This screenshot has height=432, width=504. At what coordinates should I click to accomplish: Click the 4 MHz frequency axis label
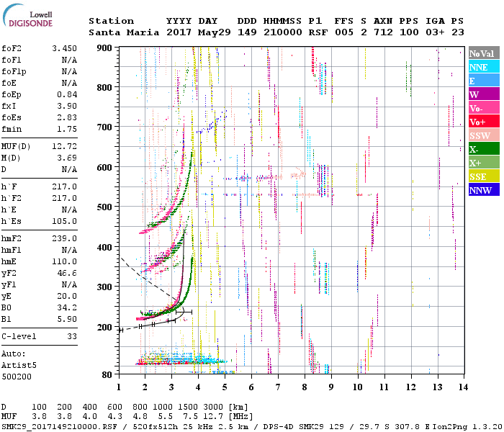(198, 387)
